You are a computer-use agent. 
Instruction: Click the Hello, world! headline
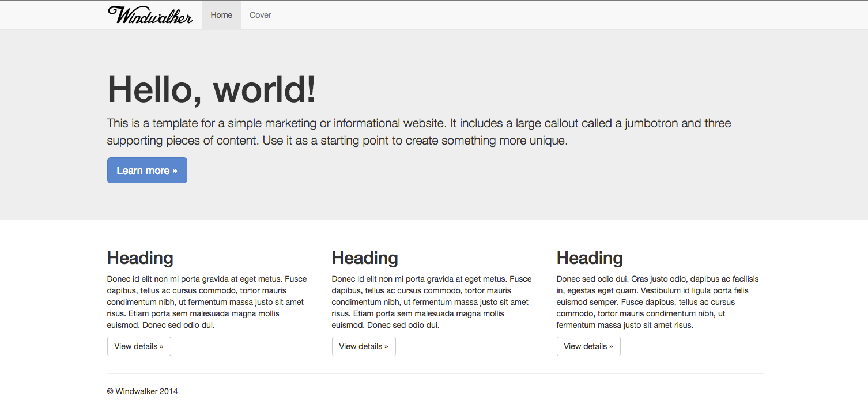(x=212, y=90)
